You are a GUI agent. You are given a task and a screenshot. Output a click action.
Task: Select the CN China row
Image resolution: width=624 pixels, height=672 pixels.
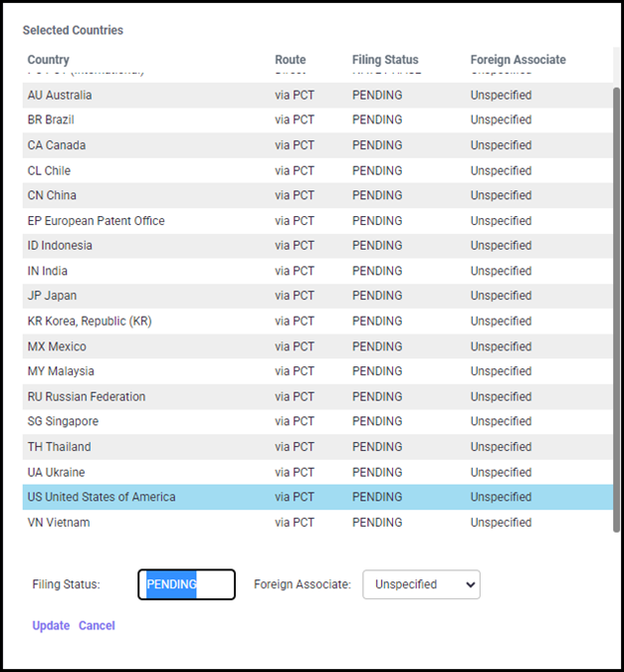pos(52,195)
